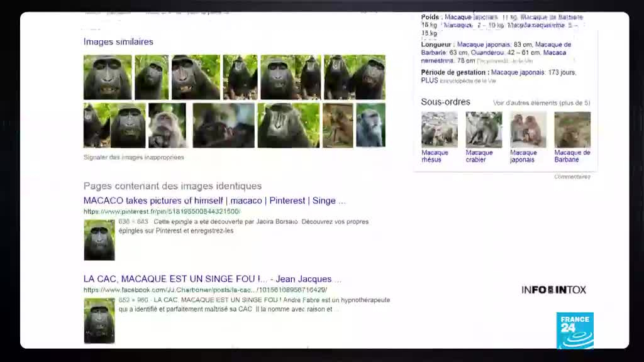Viewport: 644px width, 362px height.
Task: Click 'Voir d'autres éléments (plus de 5)'
Action: point(541,102)
